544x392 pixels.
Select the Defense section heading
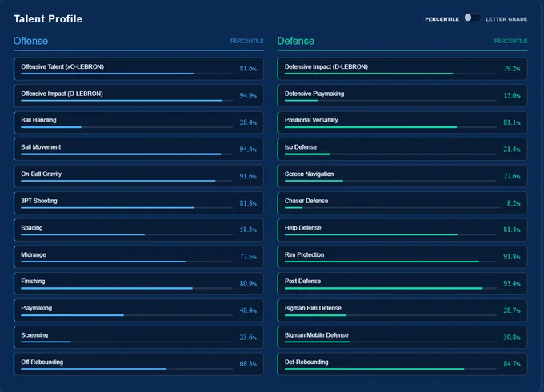pos(295,41)
